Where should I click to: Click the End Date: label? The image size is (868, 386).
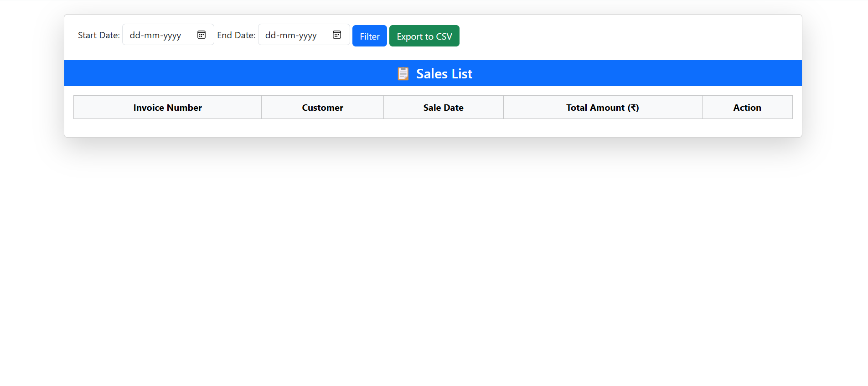[x=236, y=35]
